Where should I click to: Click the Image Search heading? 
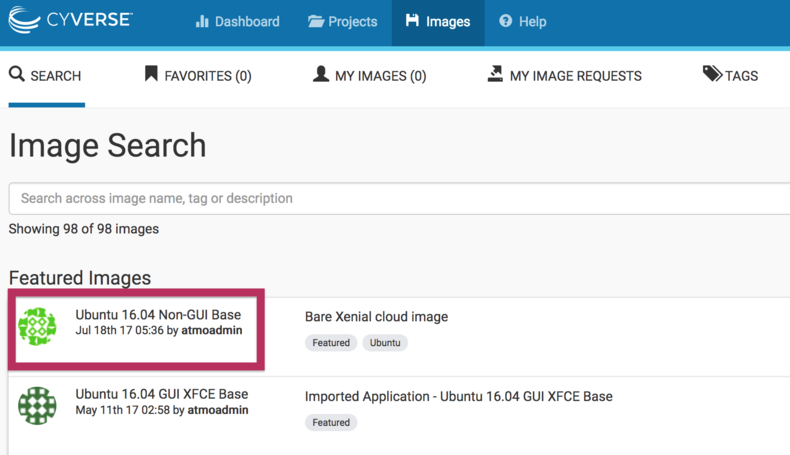(x=107, y=146)
